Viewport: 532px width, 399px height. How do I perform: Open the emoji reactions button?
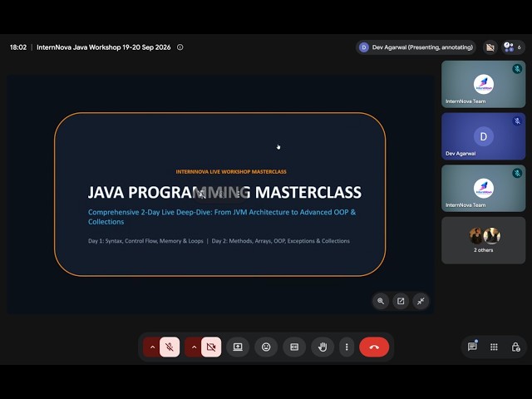coord(266,347)
